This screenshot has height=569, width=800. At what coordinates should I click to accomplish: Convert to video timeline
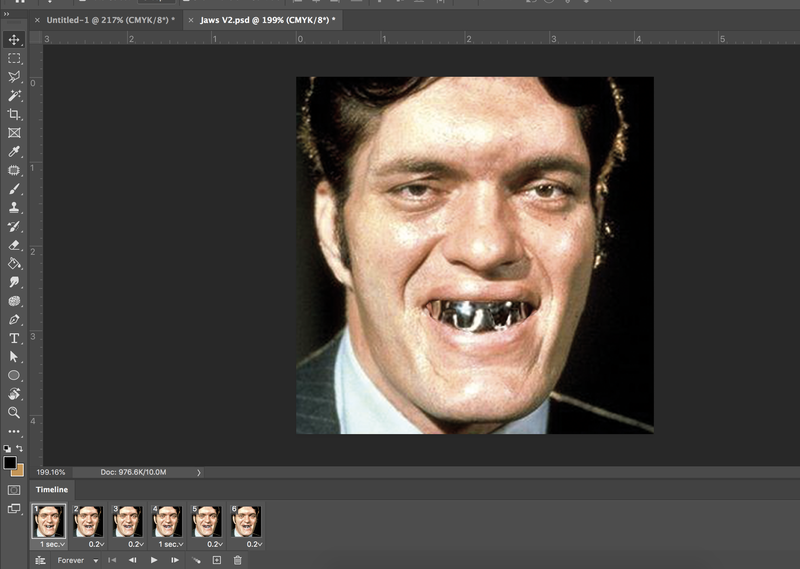tap(40, 560)
